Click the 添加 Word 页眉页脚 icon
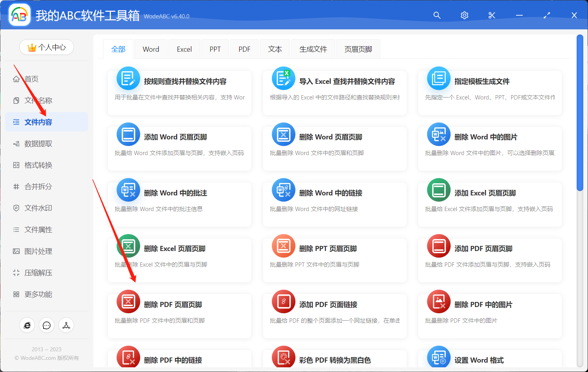Screen dimensions: 588x372 (x=128, y=134)
